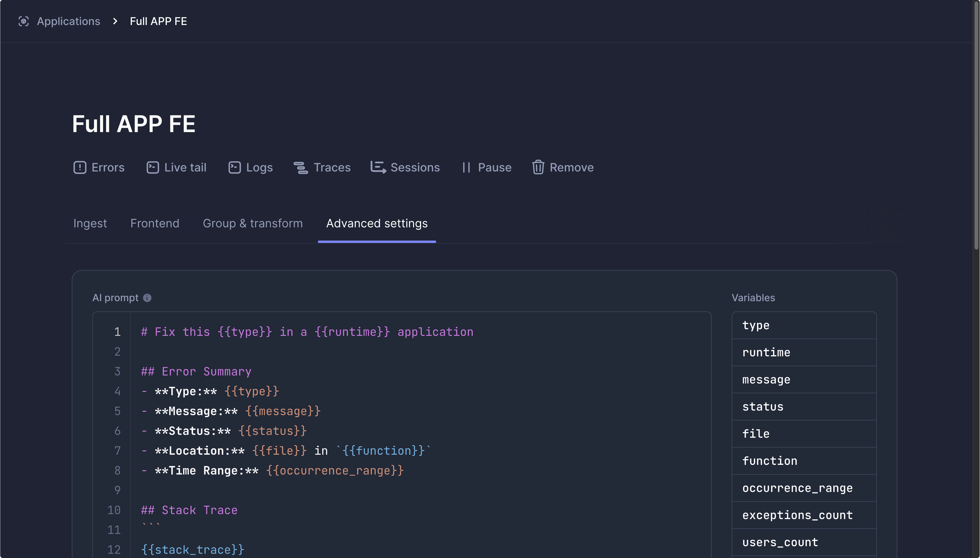Screen dimensions: 980x558
Task: Click the Location line in editor
Action: [x=286, y=451]
